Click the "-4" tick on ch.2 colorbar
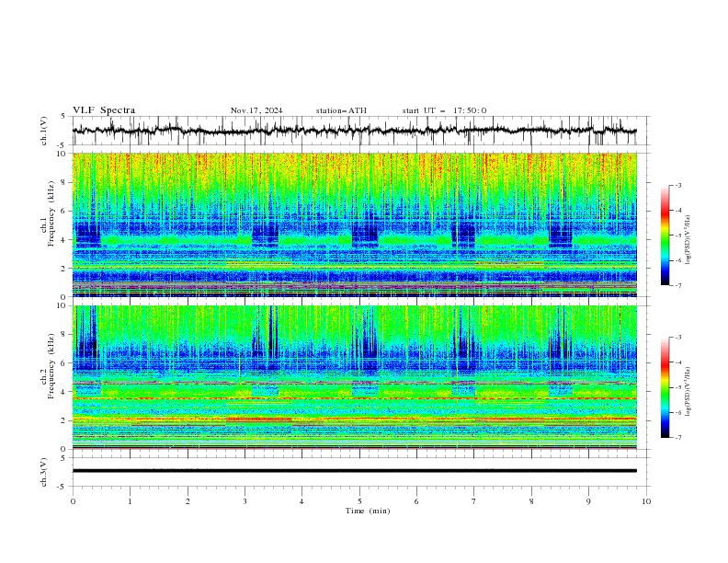 pos(677,362)
